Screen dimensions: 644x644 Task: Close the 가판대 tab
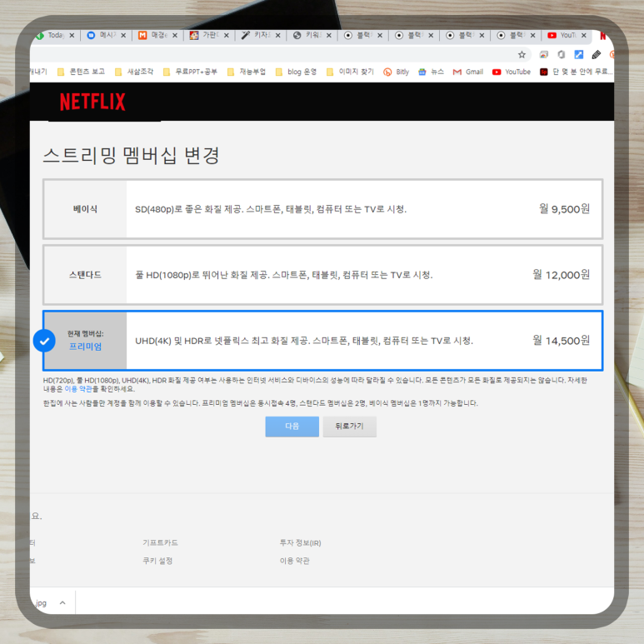pyautogui.click(x=227, y=36)
